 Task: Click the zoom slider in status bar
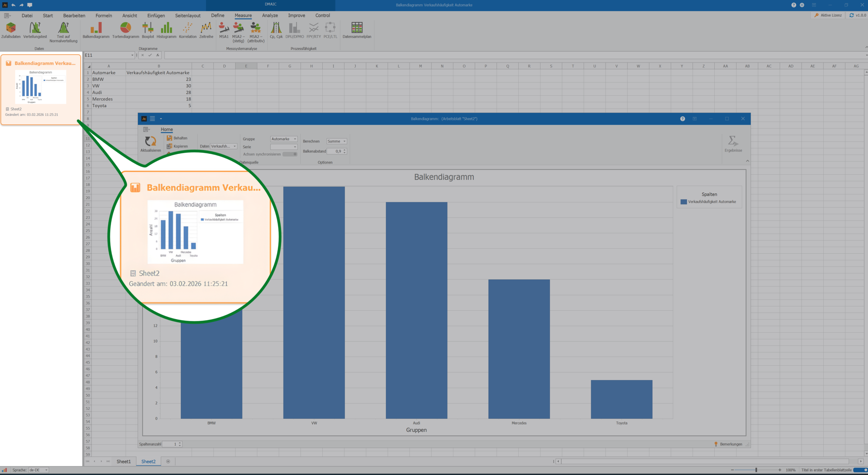(756, 470)
